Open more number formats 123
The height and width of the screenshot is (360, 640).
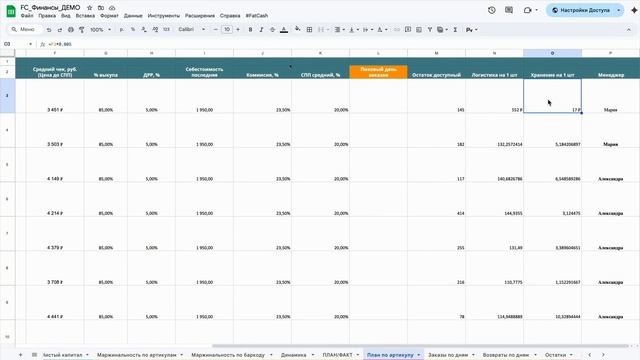pyautogui.click(x=167, y=30)
